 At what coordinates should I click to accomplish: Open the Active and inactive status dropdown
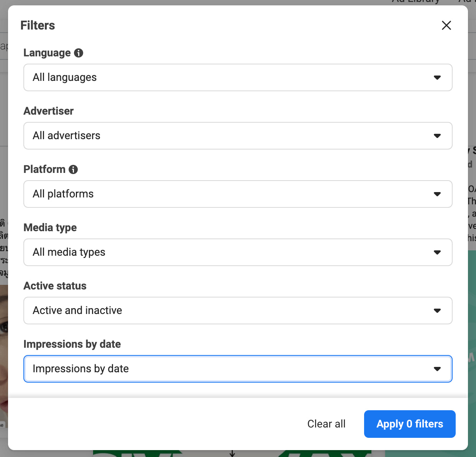(x=238, y=311)
